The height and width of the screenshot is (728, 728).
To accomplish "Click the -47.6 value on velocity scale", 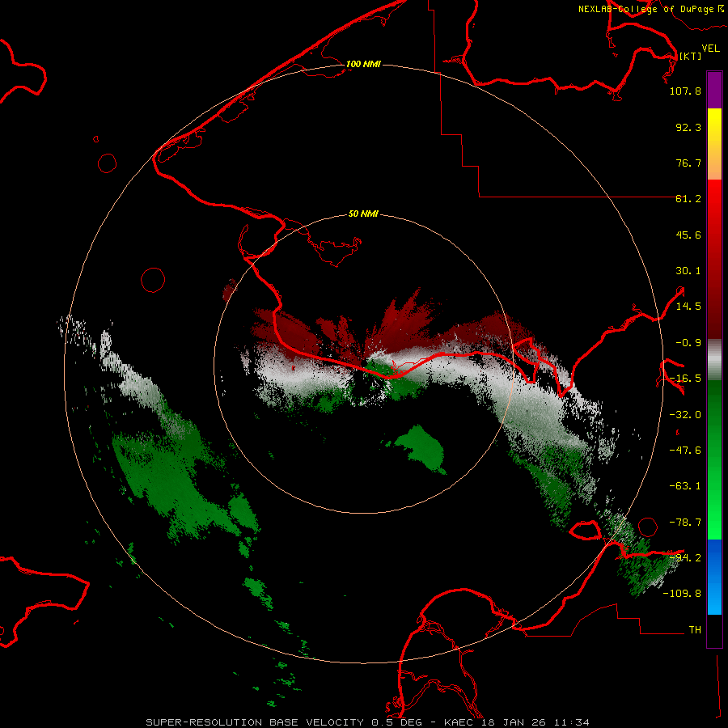I will click(685, 451).
